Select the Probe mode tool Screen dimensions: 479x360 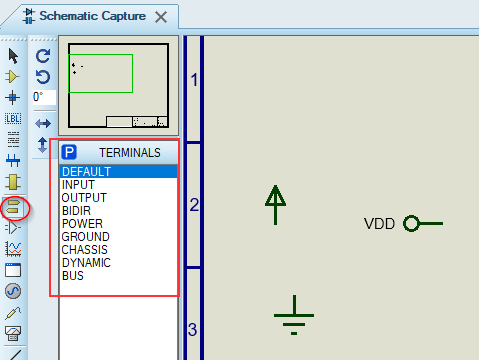pos(13,313)
